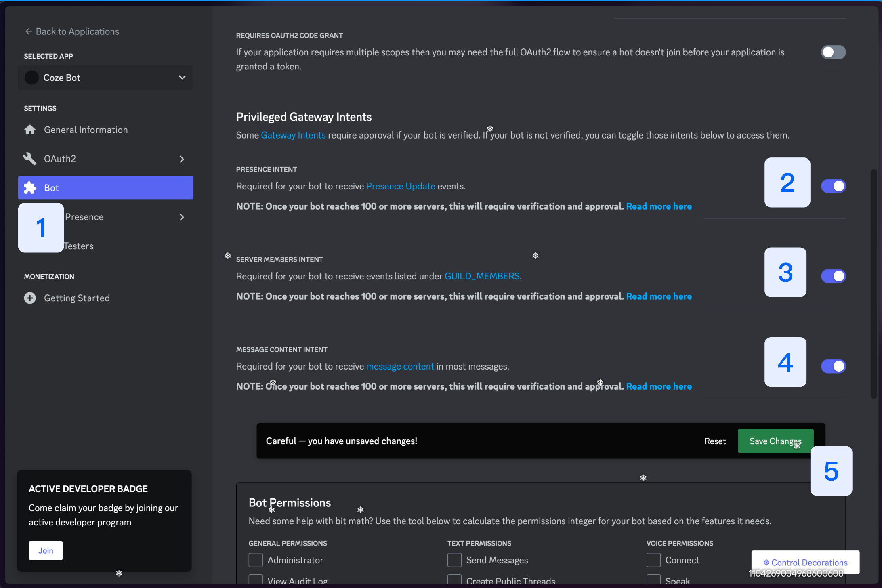Image resolution: width=882 pixels, height=588 pixels.
Task: Click the General Information home icon
Action: 30,130
